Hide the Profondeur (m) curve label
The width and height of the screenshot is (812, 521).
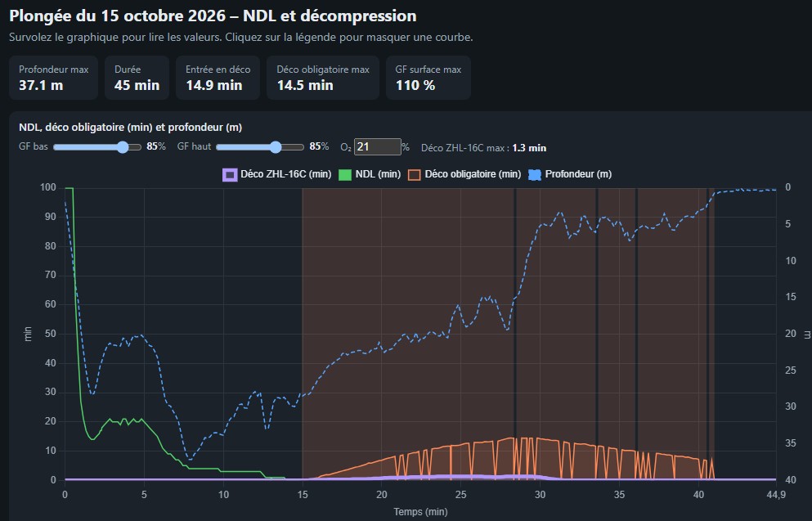[578, 174]
